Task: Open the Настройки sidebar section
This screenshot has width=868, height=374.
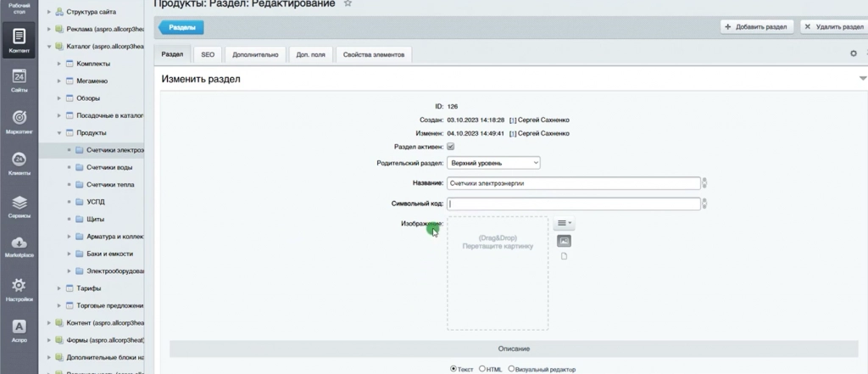Action: pyautogui.click(x=19, y=289)
